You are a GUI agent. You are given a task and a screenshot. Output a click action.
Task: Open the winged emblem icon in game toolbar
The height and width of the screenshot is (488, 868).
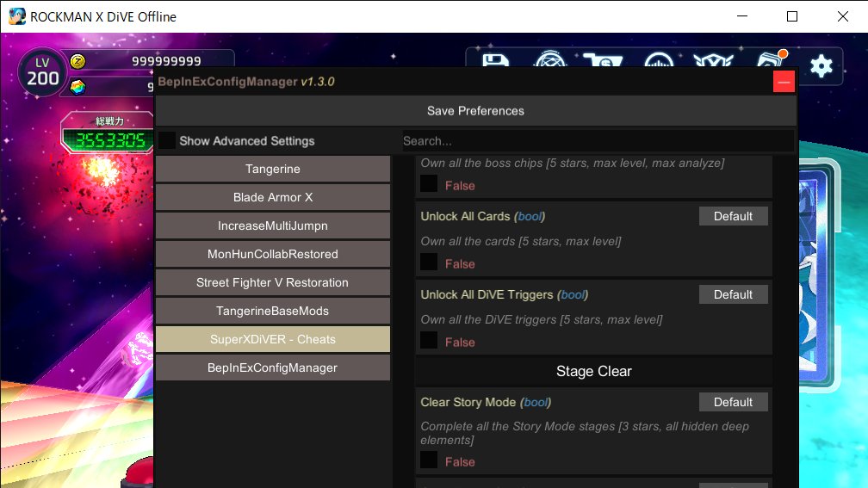[x=714, y=60]
